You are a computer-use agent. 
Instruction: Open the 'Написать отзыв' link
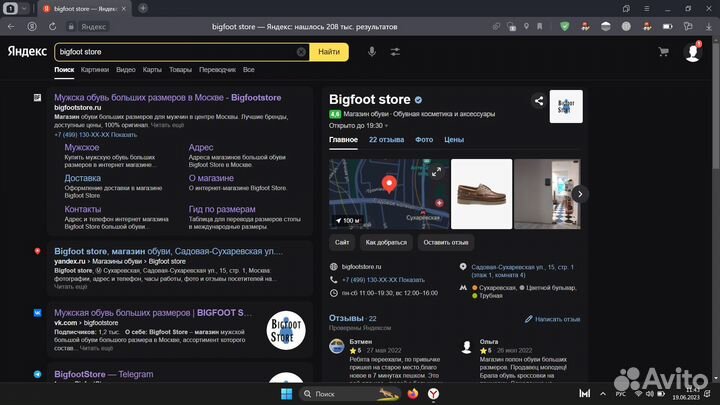coord(552,319)
